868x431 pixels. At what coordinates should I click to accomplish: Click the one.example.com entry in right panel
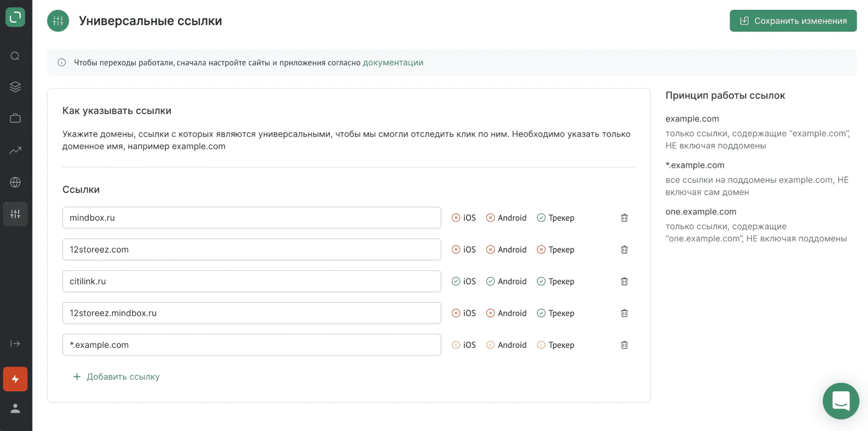pos(701,211)
